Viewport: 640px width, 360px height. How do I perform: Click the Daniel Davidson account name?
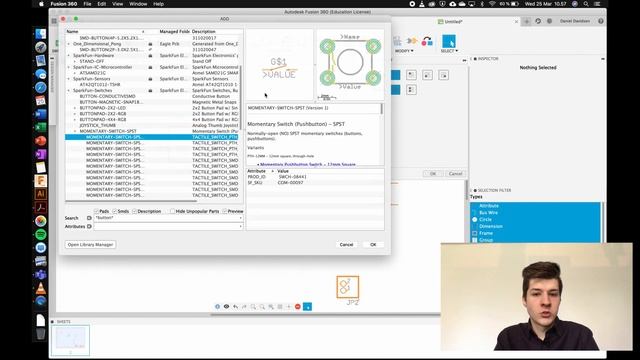click(574, 21)
